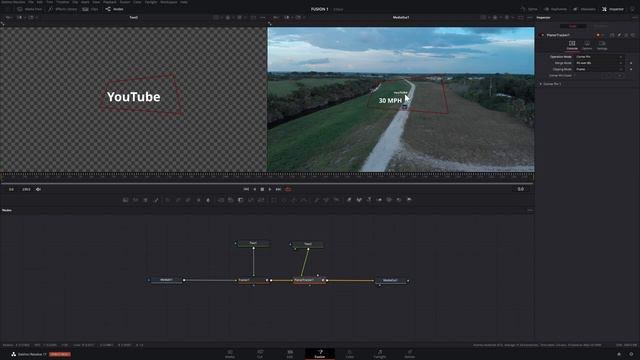Open the Options tab of PlanarTracker1
The height and width of the screenshot is (360, 640).
tap(587, 45)
